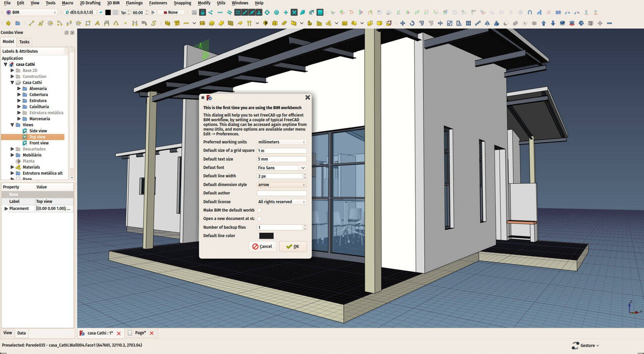Open the 3D BIM menu
The height and width of the screenshot is (354, 644).
pyautogui.click(x=113, y=3)
